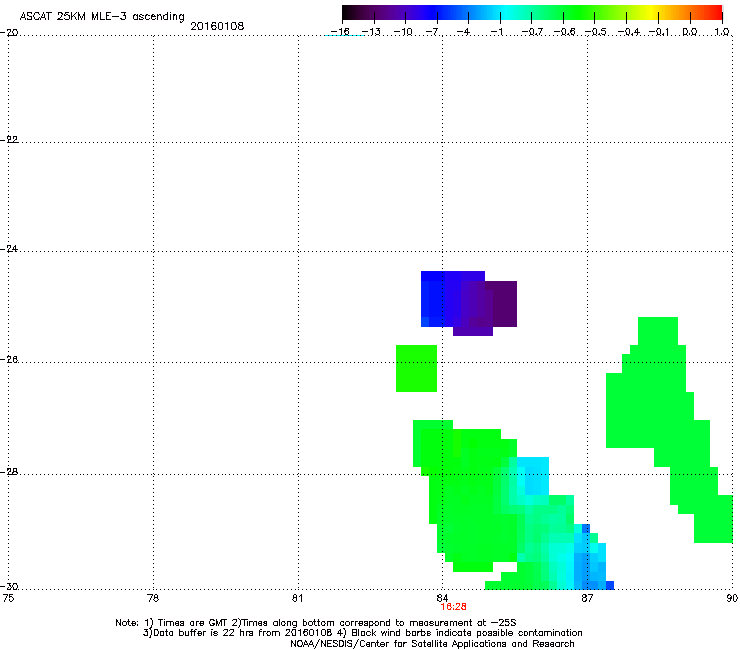Click the longitude axis label 87
Screen dimensions: 740x650
pyautogui.click(x=587, y=598)
